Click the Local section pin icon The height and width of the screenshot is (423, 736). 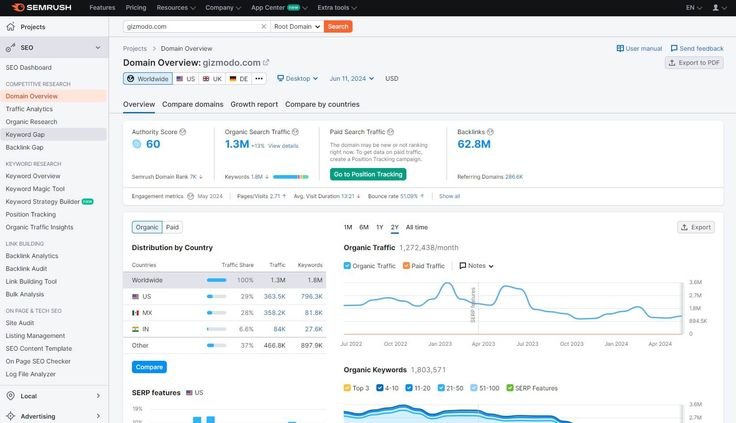click(10, 396)
